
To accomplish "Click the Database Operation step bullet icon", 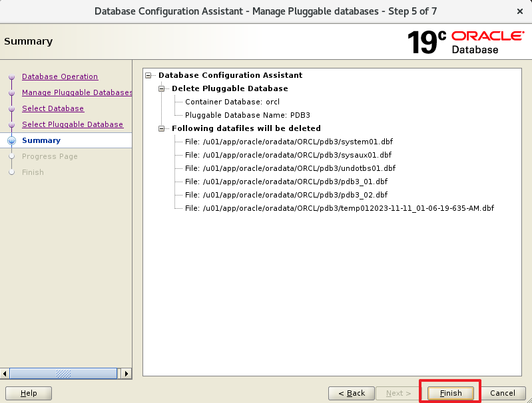I will click(12, 77).
